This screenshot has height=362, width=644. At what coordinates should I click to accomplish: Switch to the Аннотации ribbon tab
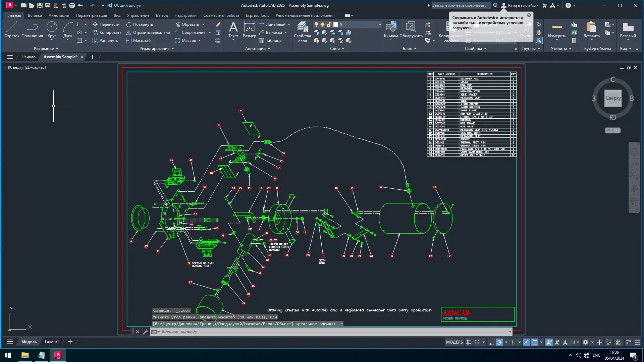[x=59, y=15]
